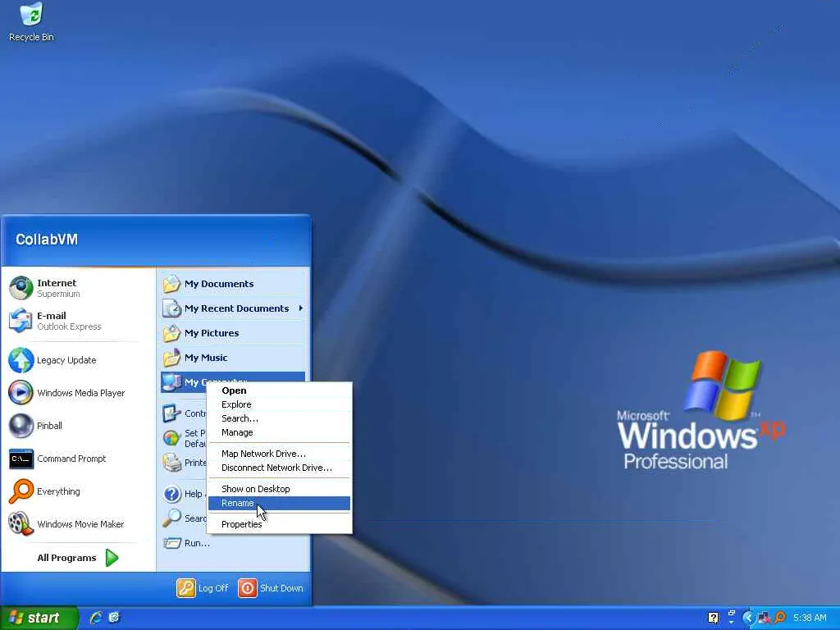Choose Map Network Drive...
Viewport: 840px width, 630px height.
point(279,454)
